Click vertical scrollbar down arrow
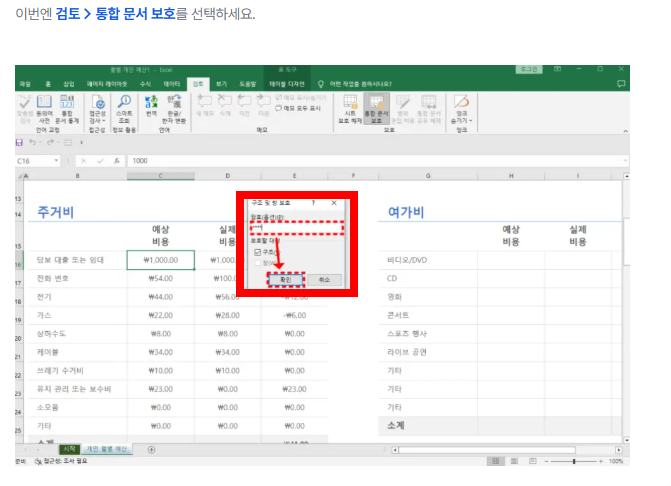This screenshot has height=486, width=671. click(x=626, y=440)
